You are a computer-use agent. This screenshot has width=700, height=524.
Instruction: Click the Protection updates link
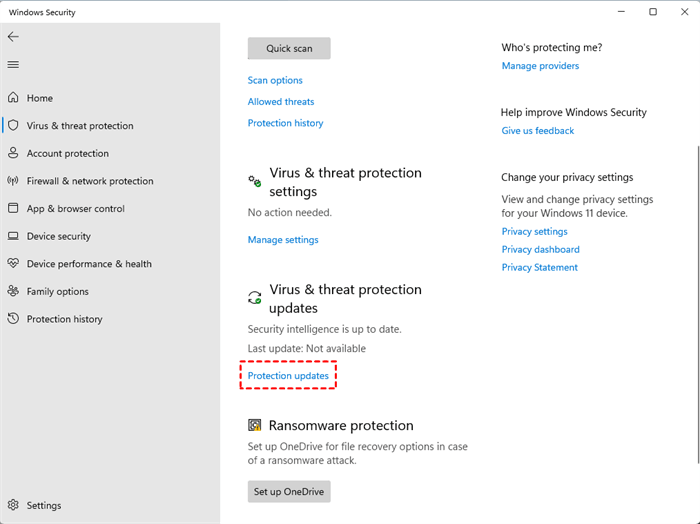(x=288, y=376)
